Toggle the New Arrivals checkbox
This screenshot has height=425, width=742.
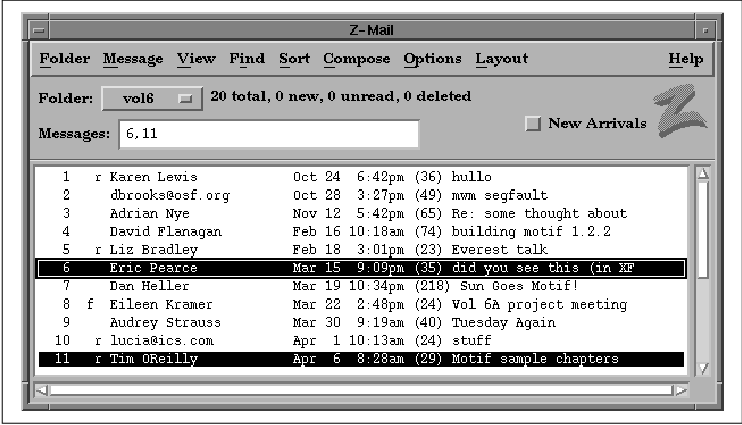point(533,123)
